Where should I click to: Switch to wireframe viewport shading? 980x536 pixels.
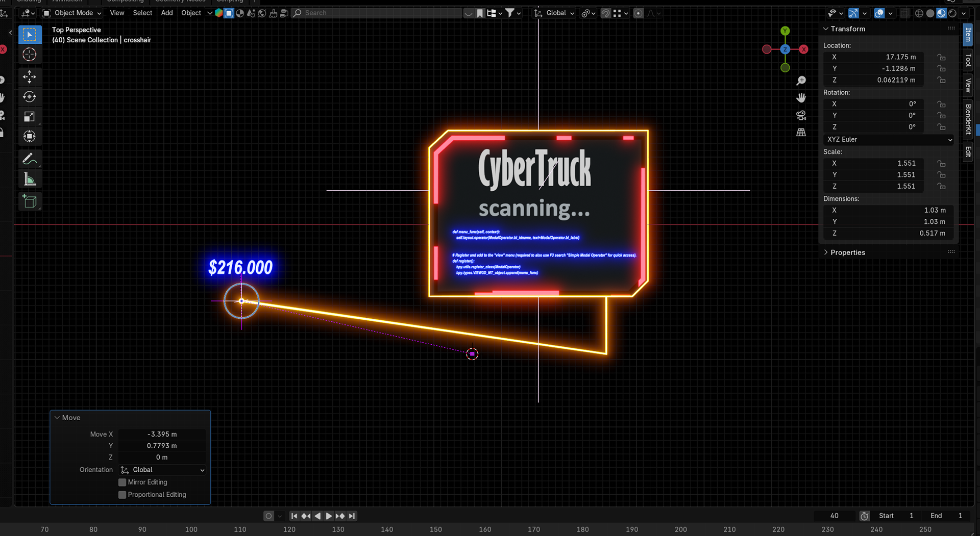(919, 13)
